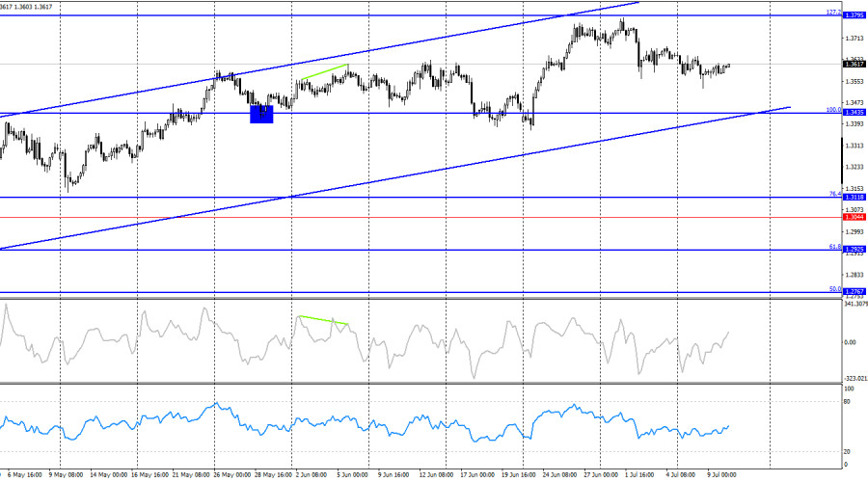The image size is (868, 482).
Task: Click the 17 Jun 00:00 time label
Action: click(x=477, y=475)
